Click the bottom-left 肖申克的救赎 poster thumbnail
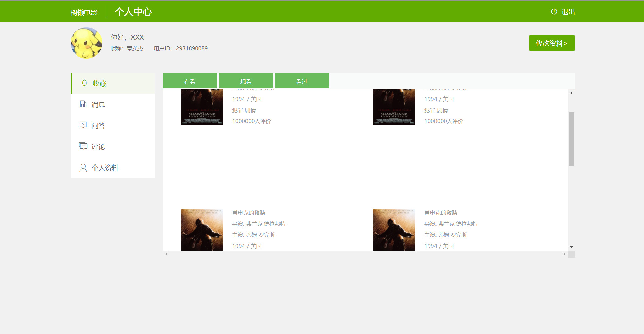 [x=202, y=230]
